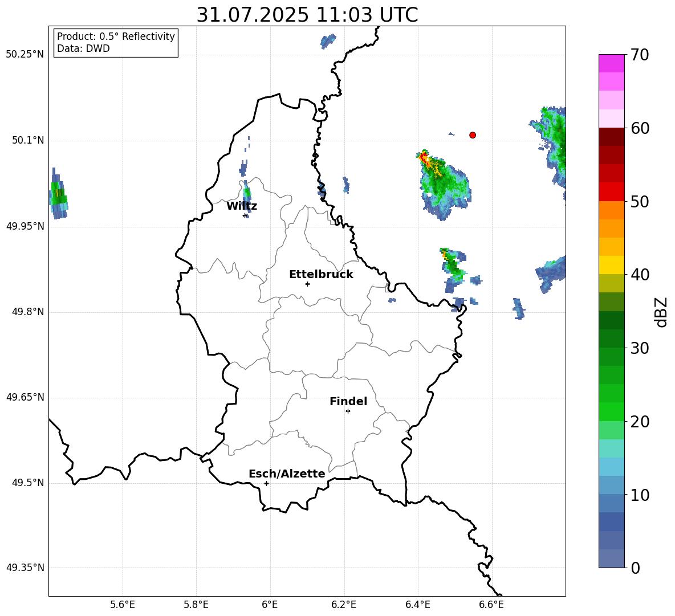Click the 5.8°E longitude label

tap(196, 605)
